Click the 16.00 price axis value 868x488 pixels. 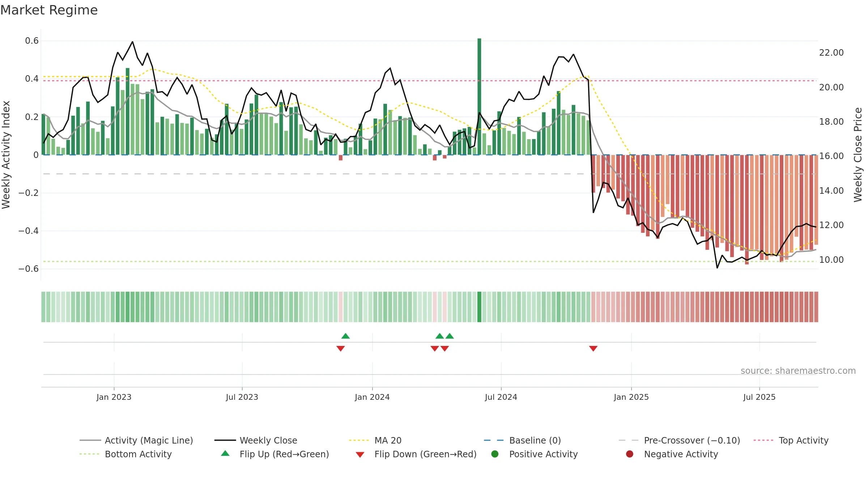click(831, 156)
